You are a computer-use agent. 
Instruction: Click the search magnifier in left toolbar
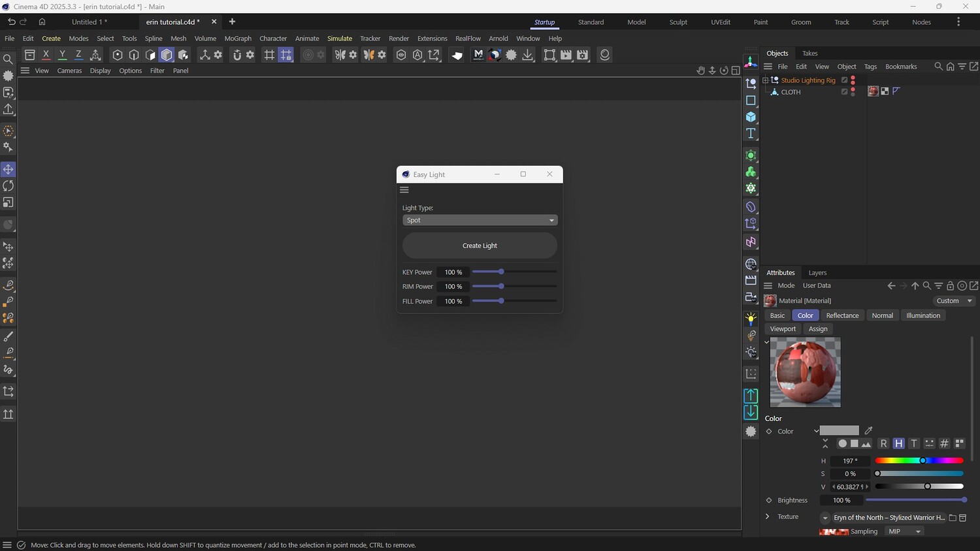pyautogui.click(x=8, y=59)
